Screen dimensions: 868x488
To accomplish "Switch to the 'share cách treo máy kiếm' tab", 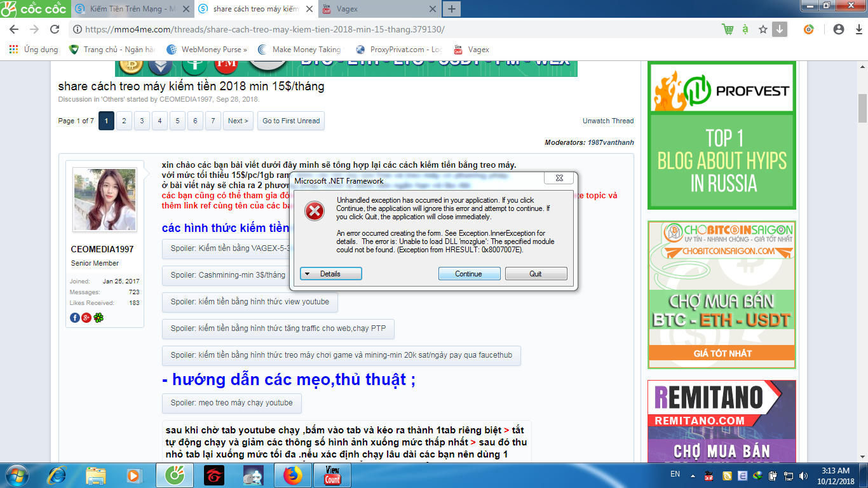I will click(x=257, y=9).
